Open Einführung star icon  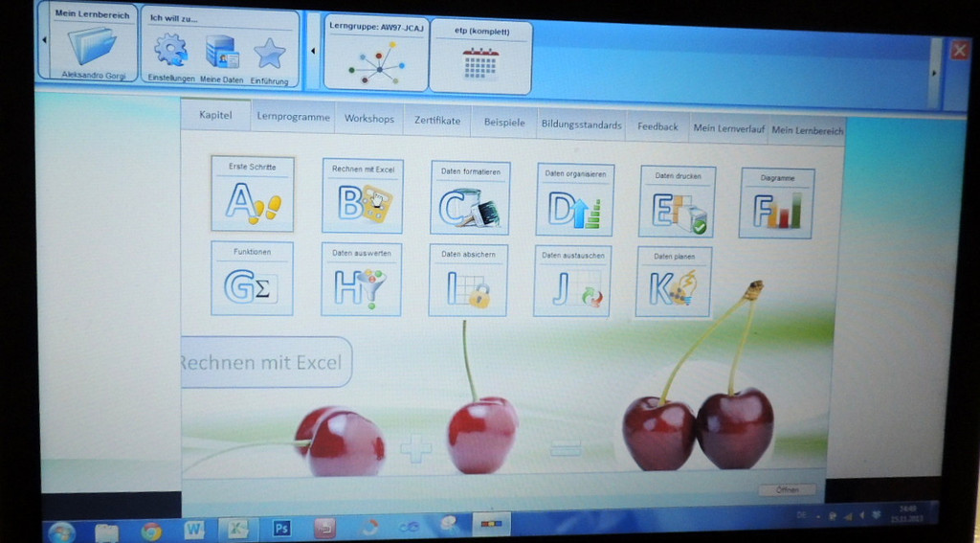(270, 53)
